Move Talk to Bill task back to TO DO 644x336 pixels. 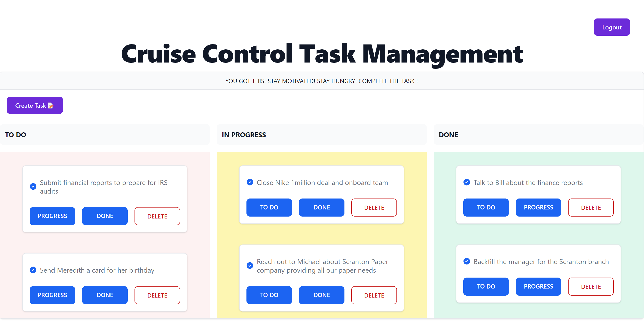coord(486,208)
